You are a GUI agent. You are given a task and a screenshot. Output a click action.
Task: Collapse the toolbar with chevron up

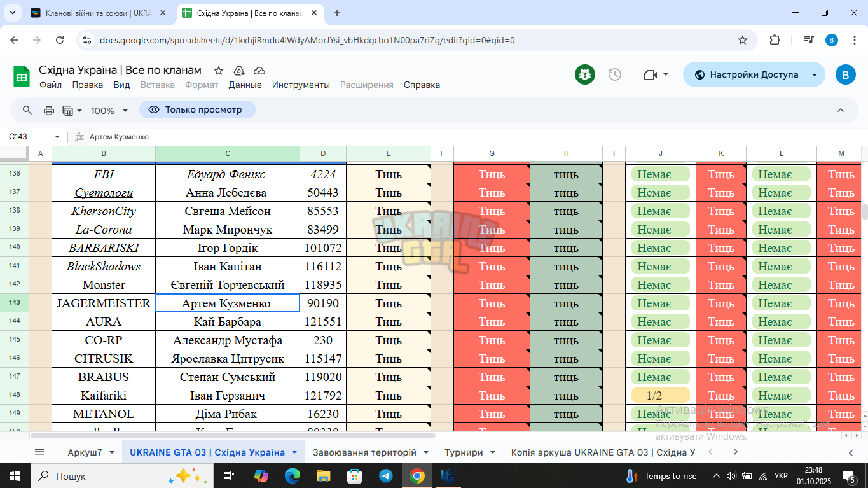[840, 110]
